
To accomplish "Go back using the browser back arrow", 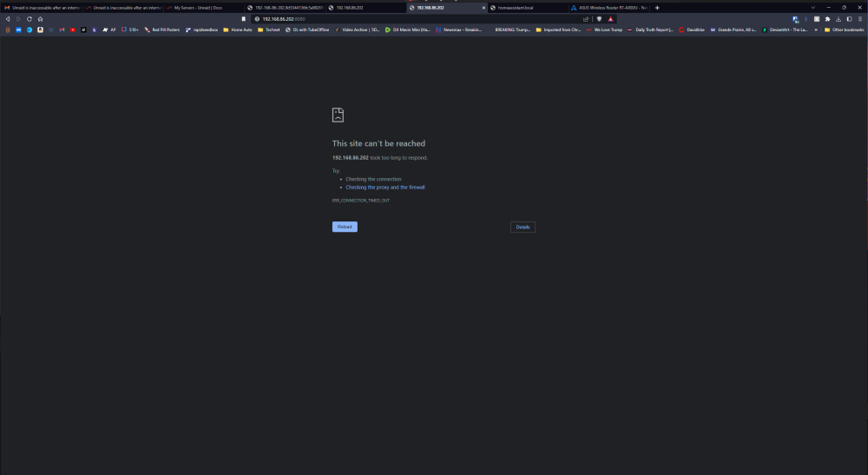I will [8, 19].
